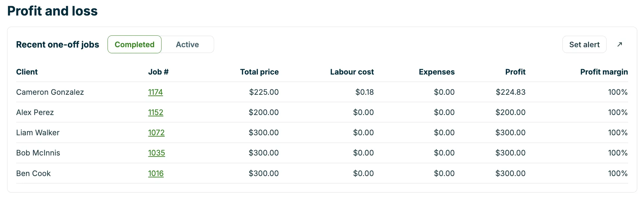This screenshot has width=644, height=199.
Task: Open job number 1072 link
Action: pos(156,133)
